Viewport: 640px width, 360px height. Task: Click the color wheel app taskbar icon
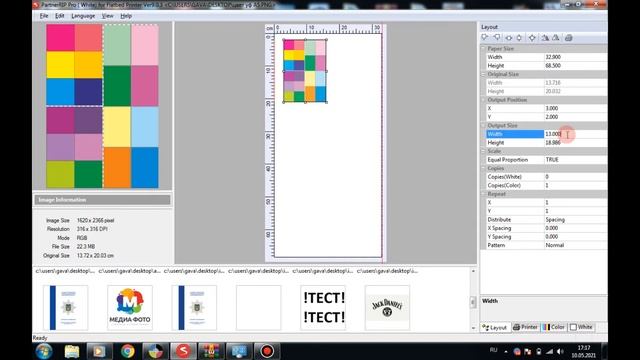(155, 351)
